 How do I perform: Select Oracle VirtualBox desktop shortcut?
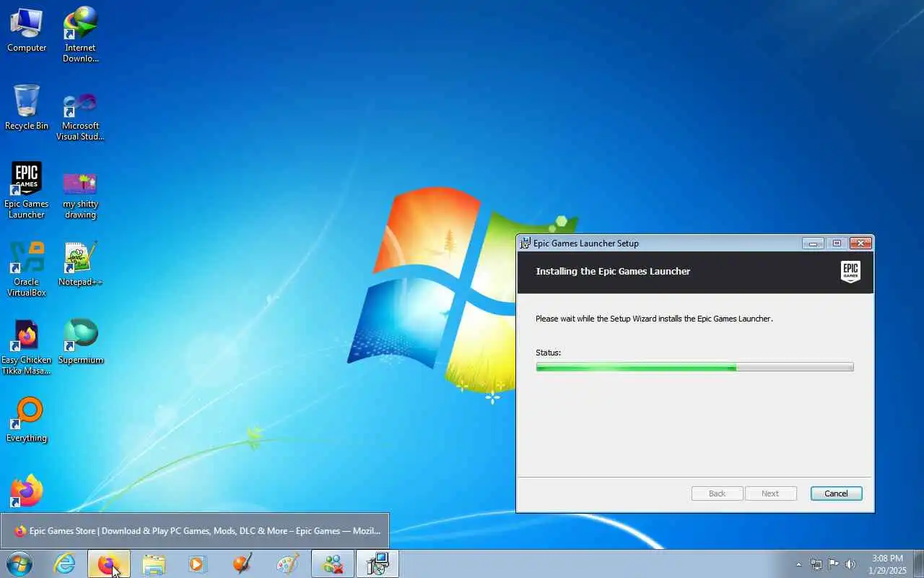(x=27, y=269)
